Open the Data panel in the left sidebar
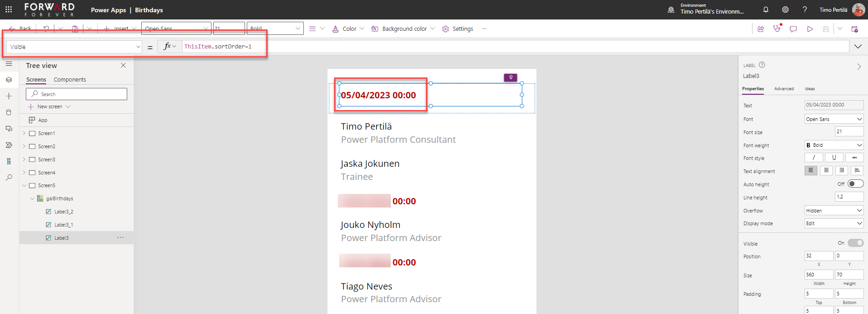 coord(9,112)
